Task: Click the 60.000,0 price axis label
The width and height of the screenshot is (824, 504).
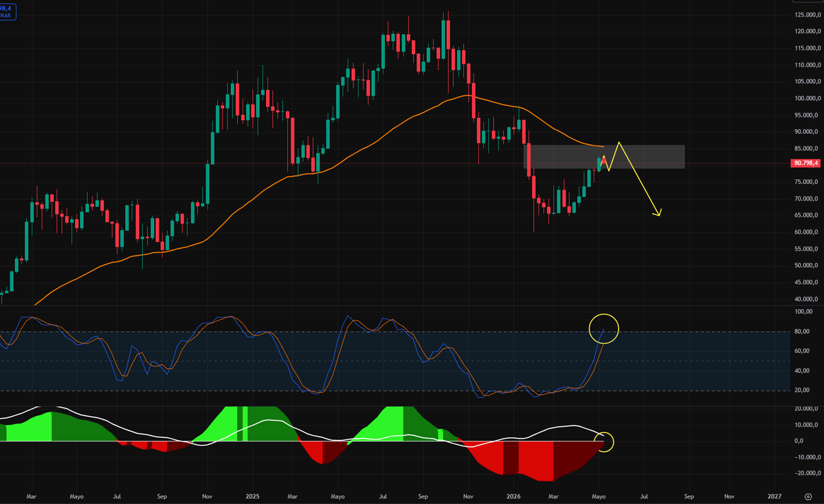Action: (x=808, y=232)
